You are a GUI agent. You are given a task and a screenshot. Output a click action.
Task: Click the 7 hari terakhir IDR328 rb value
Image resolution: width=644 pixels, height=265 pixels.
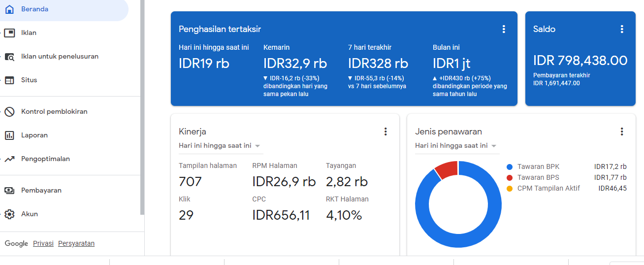[378, 63]
